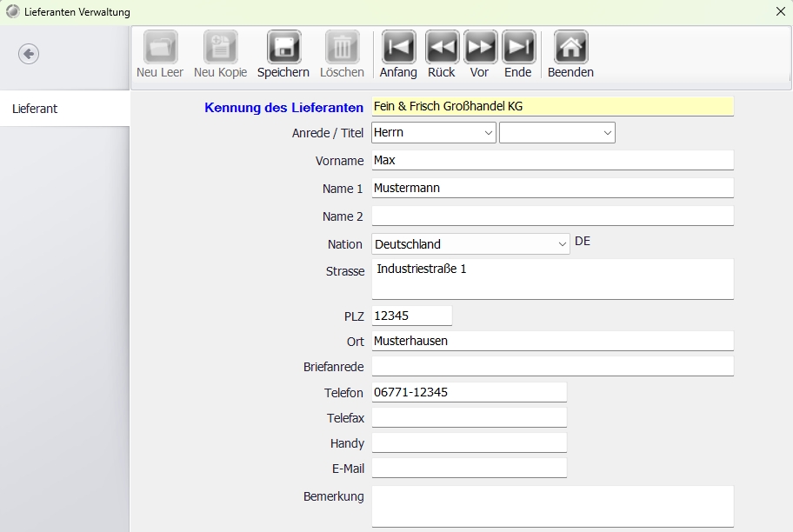The height and width of the screenshot is (532, 793).
Task: Select the Lieferant sidebar tab
Action: 64,109
